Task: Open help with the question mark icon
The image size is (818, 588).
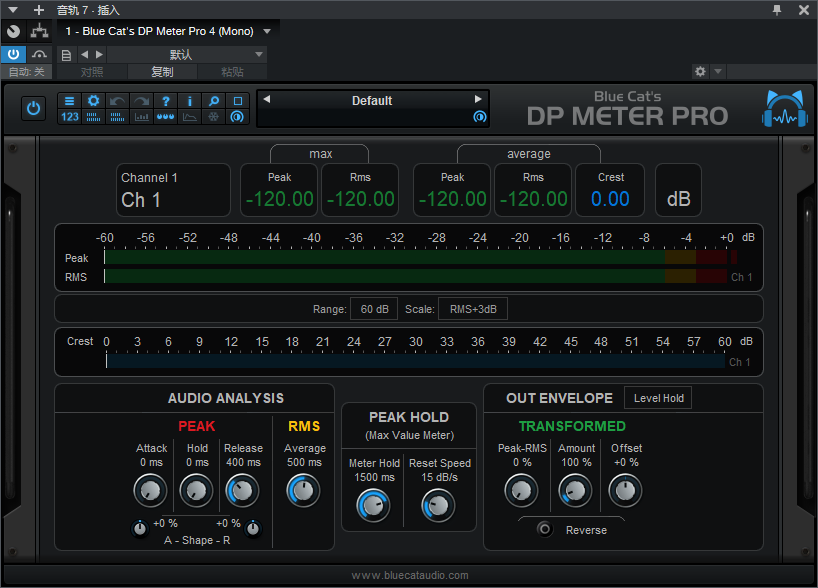Action: pos(165,101)
